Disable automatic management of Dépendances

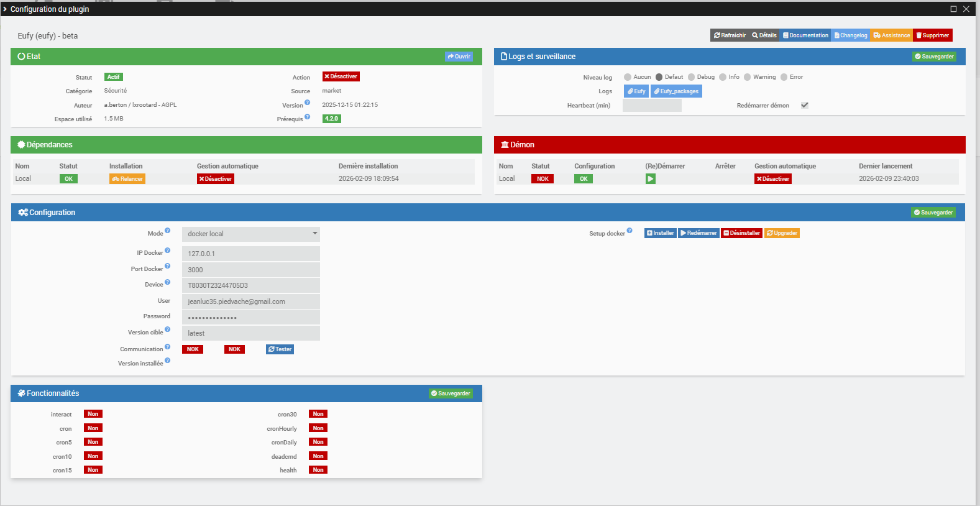[216, 179]
